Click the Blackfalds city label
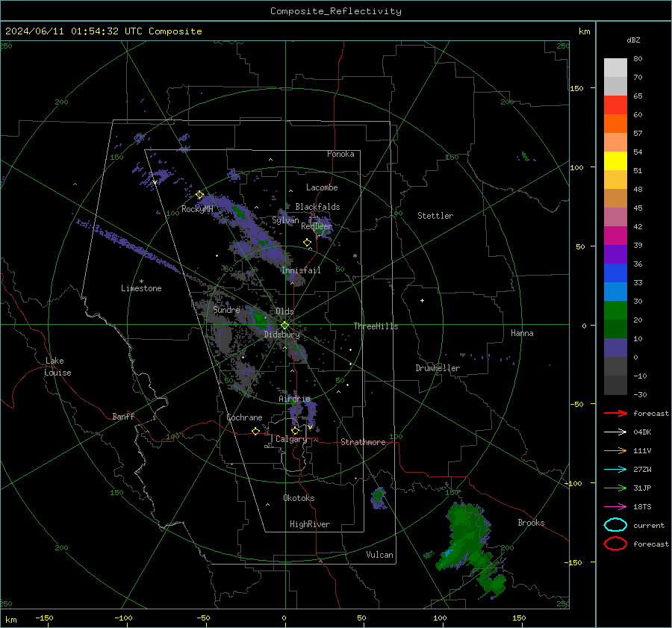 pos(317,207)
